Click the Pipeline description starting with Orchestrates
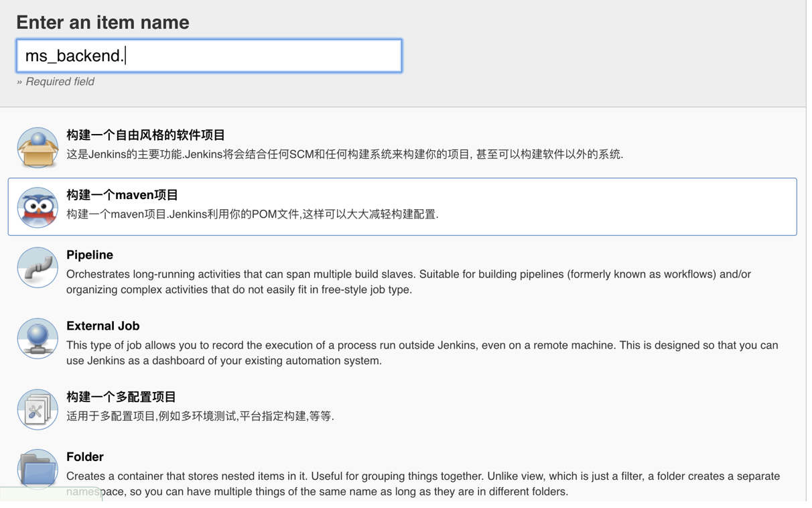Screen dimensions: 812x508 409,282
